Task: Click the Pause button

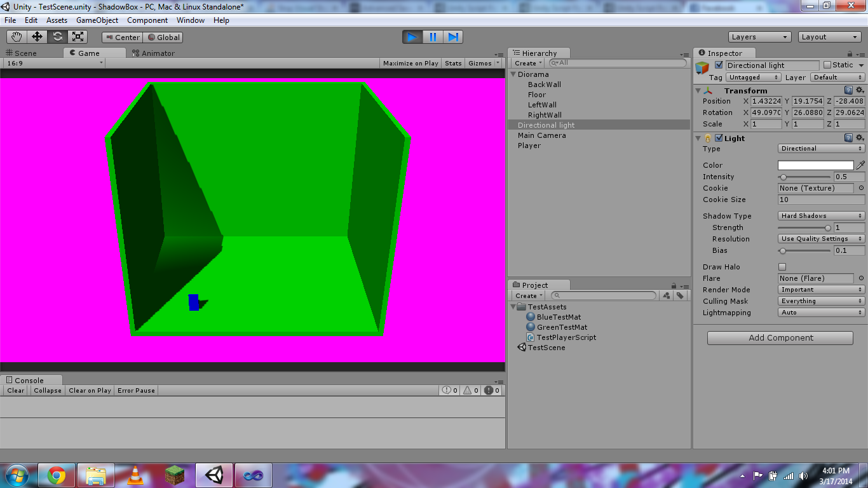Action: [433, 37]
